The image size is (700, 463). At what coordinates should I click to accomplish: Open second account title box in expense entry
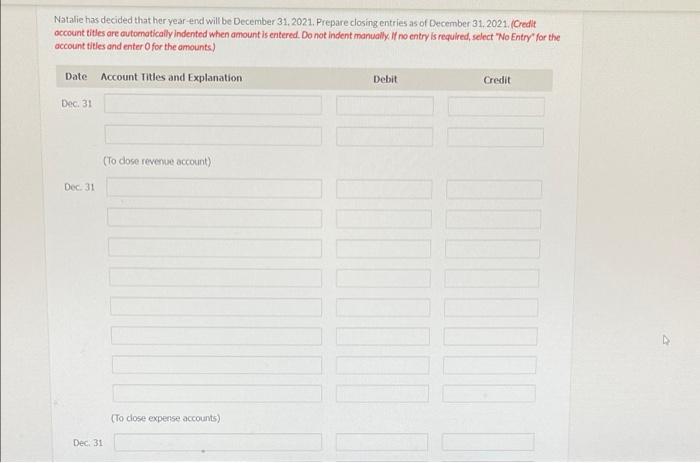coord(214,218)
